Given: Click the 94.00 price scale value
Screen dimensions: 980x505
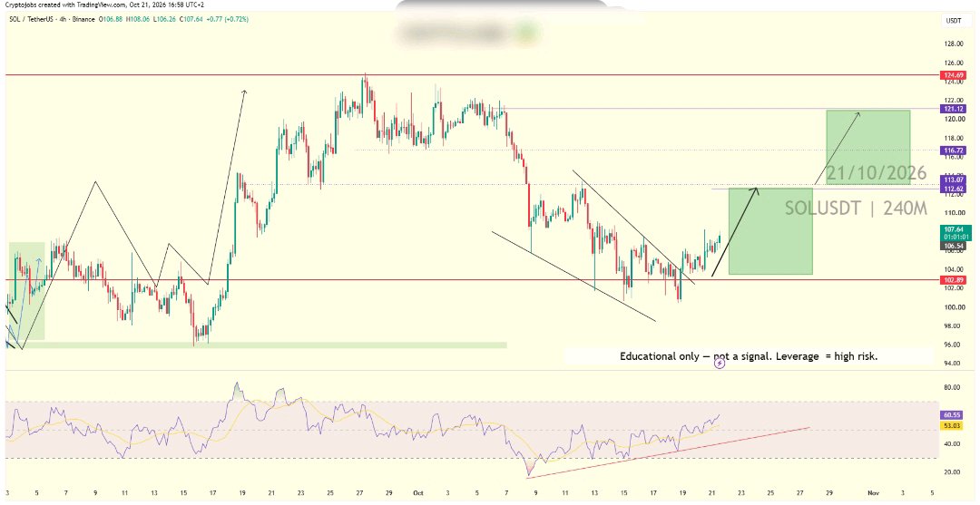Looking at the screenshot, I should tap(953, 364).
